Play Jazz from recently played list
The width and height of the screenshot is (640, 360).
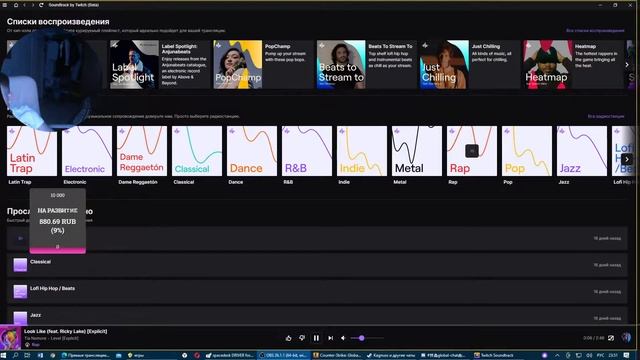(317, 316)
